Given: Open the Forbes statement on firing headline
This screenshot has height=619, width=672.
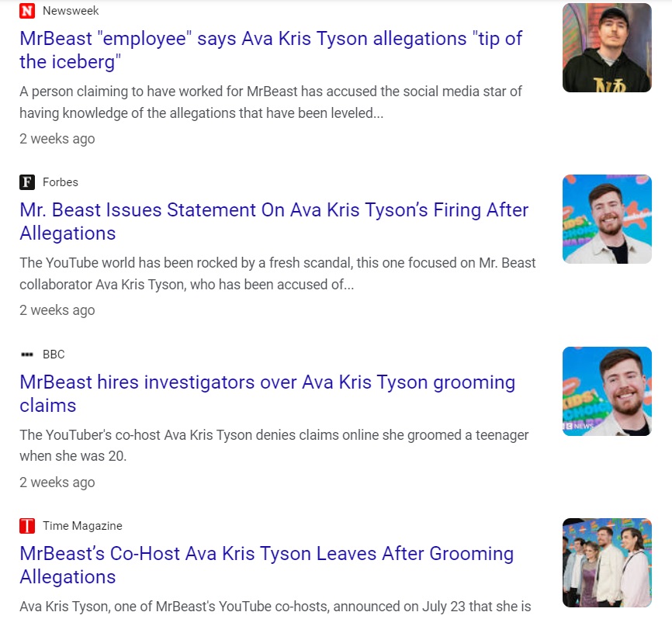Looking at the screenshot, I should pyautogui.click(x=274, y=222).
